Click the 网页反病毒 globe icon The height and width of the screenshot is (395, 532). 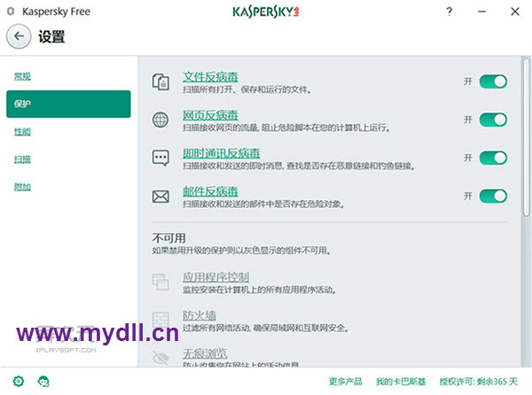click(160, 120)
